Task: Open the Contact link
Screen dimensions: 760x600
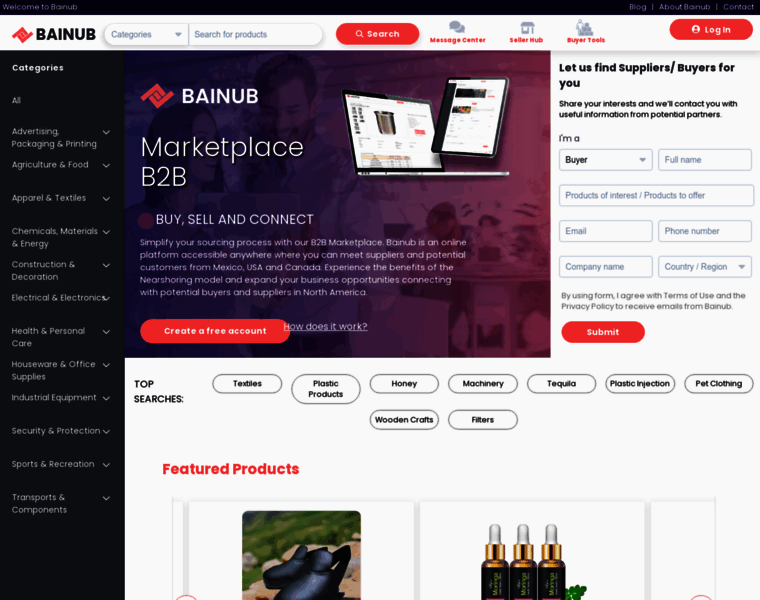Action: click(738, 7)
